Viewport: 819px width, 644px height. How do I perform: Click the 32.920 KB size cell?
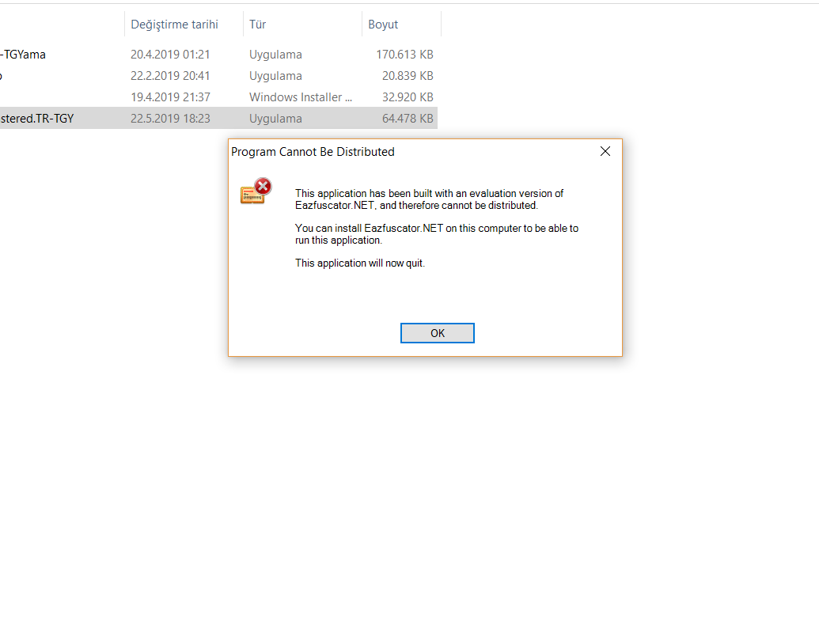point(408,97)
